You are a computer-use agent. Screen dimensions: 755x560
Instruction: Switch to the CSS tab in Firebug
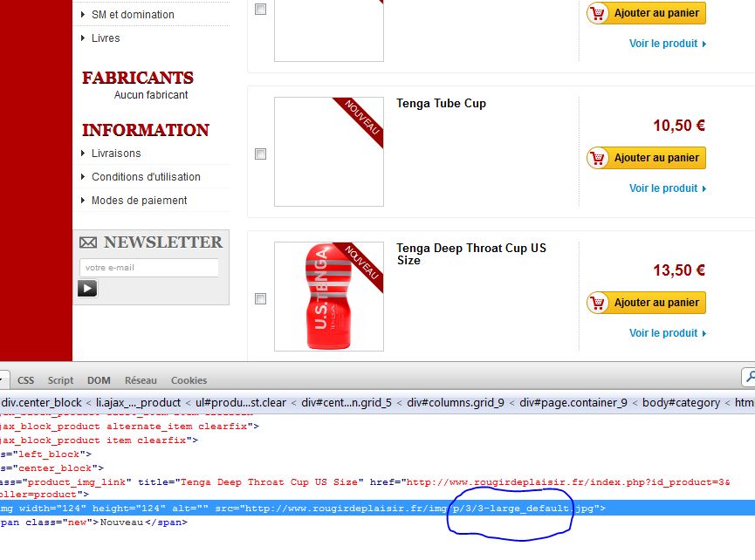pos(25,380)
